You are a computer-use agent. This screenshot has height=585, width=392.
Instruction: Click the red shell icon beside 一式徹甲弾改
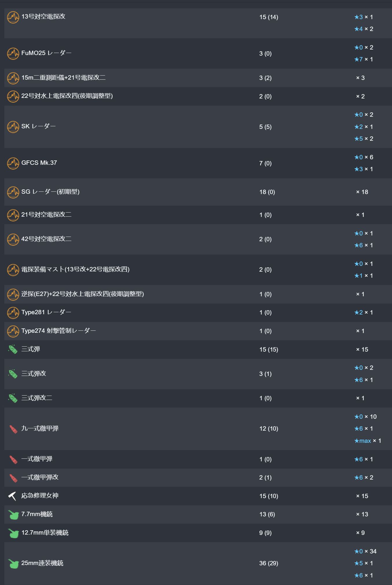(13, 478)
